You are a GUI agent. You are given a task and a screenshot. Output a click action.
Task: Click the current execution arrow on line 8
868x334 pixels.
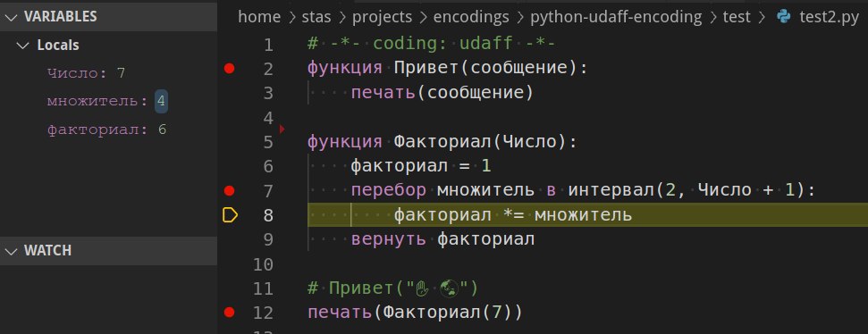tap(230, 215)
